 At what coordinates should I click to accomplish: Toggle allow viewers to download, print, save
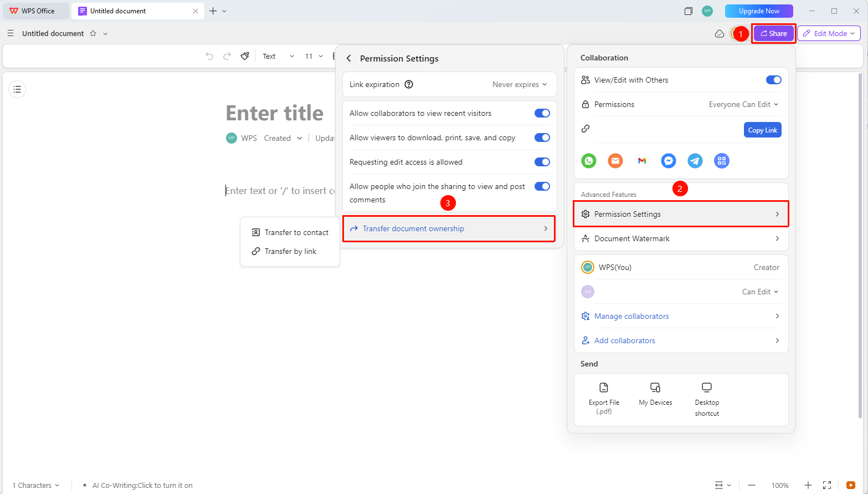coord(542,137)
